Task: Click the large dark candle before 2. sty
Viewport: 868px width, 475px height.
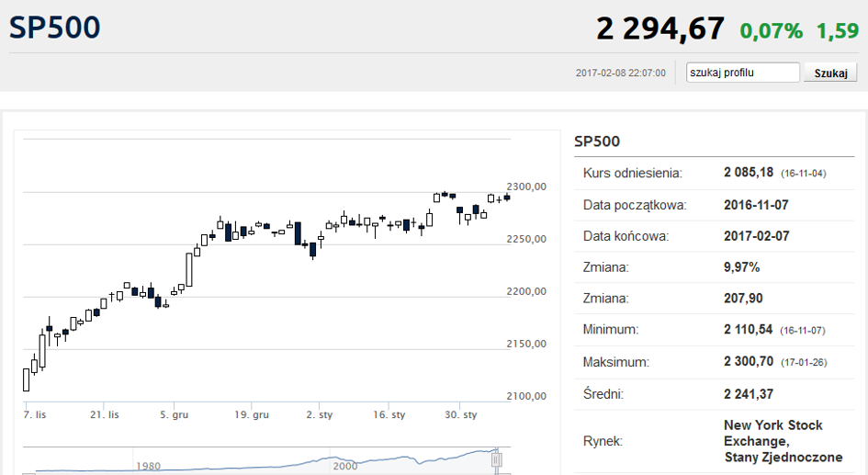Action: coord(298,233)
